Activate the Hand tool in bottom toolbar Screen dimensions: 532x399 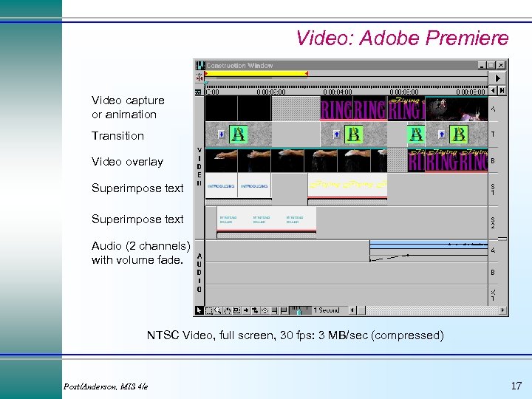pos(228,310)
